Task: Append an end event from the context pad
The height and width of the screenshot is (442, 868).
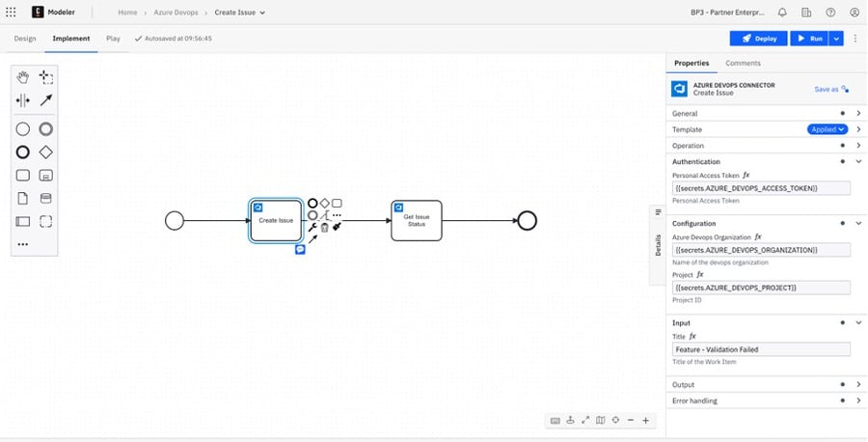Action: pyautogui.click(x=312, y=204)
